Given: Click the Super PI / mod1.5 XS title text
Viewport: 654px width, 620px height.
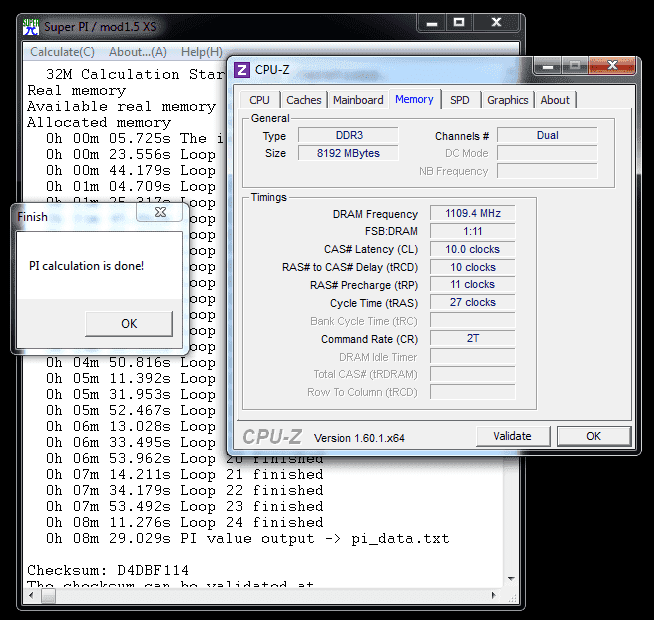Looking at the screenshot, I should click(x=100, y=27).
